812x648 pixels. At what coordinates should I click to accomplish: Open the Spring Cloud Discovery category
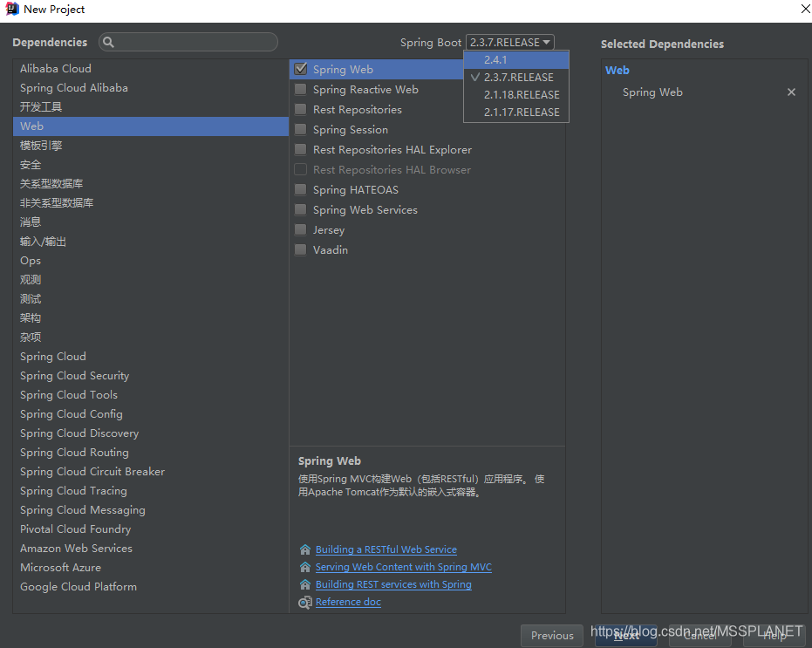click(151, 433)
